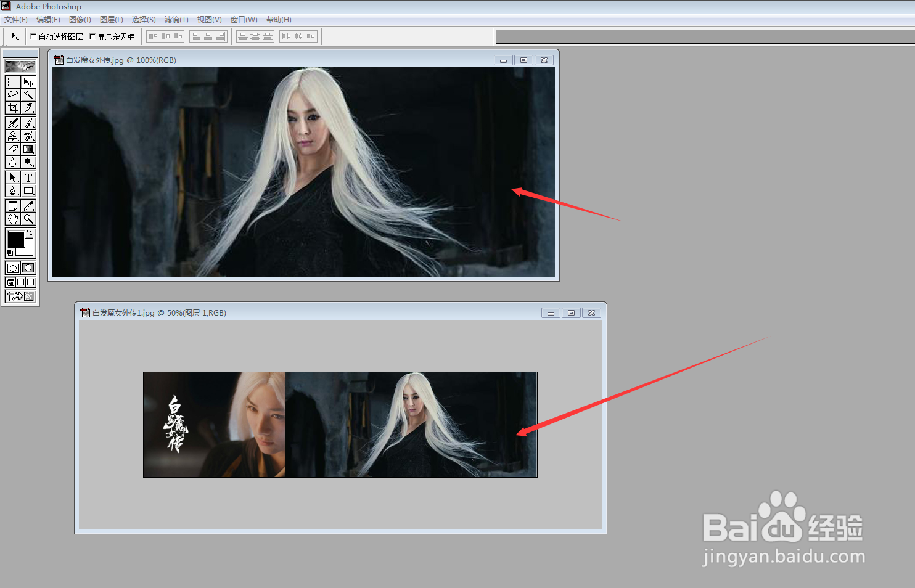915x588 pixels.
Task: Select the Pen tool
Action: (x=13, y=190)
